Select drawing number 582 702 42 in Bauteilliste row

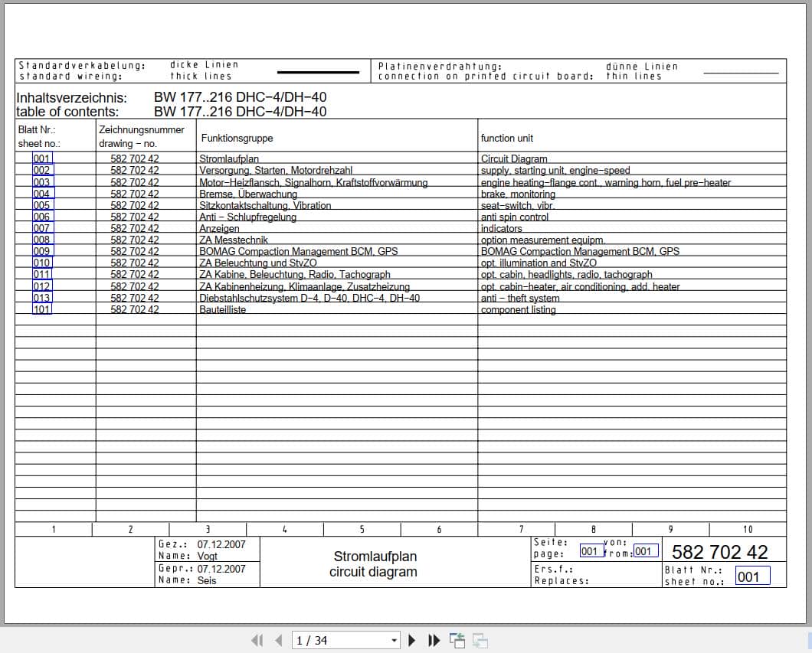(135, 309)
